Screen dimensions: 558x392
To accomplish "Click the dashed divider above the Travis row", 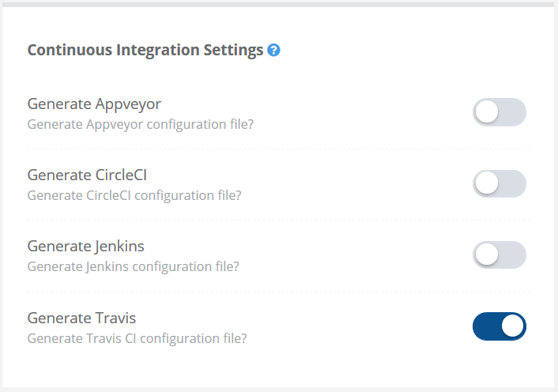I will pos(278,291).
